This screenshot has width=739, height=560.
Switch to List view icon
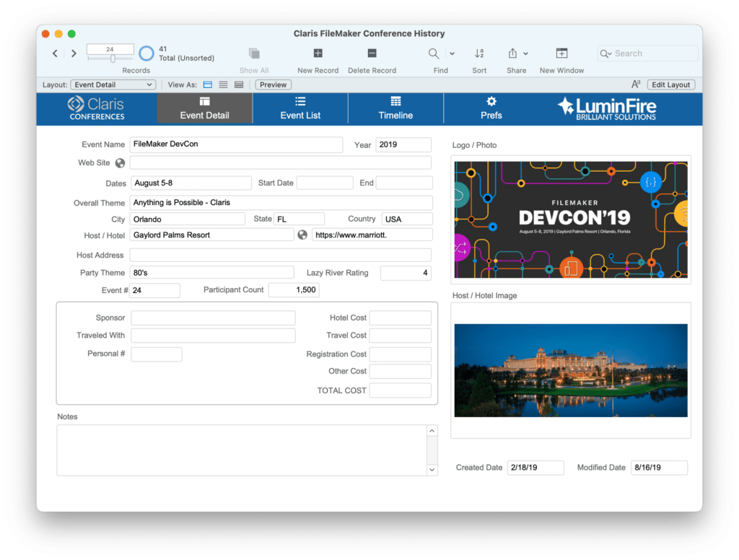click(223, 84)
